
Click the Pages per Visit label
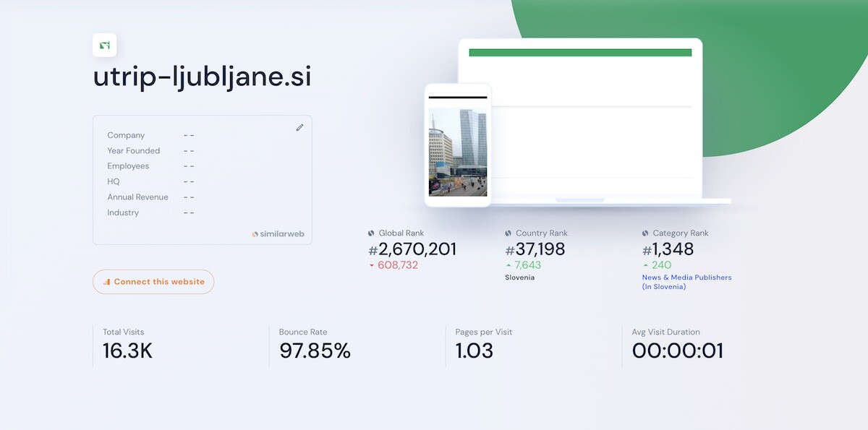[483, 332]
